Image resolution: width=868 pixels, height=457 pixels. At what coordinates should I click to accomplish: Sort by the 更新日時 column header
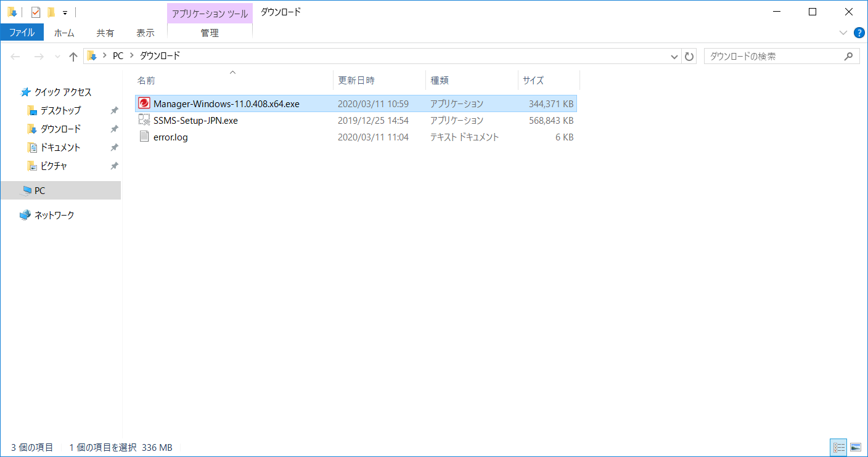pyautogui.click(x=379, y=81)
